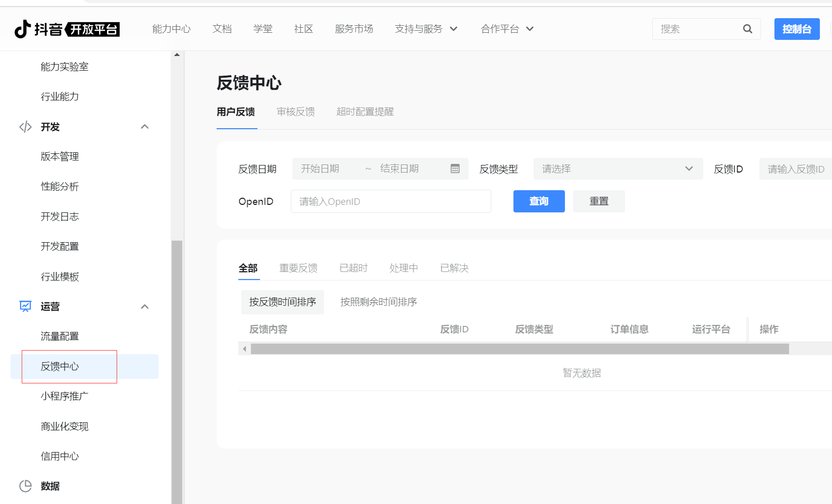
Task: Click the table scroll-left arrow
Action: point(244,349)
